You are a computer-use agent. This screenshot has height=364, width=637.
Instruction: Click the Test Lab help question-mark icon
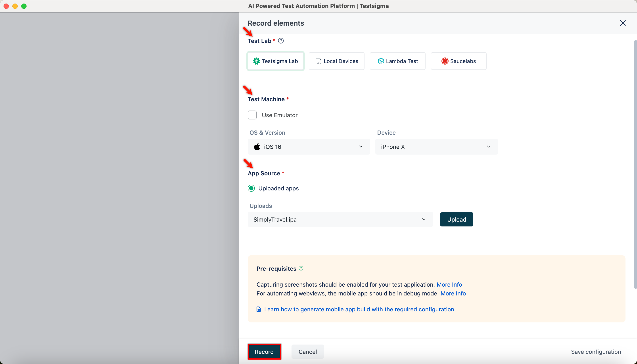coord(281,41)
